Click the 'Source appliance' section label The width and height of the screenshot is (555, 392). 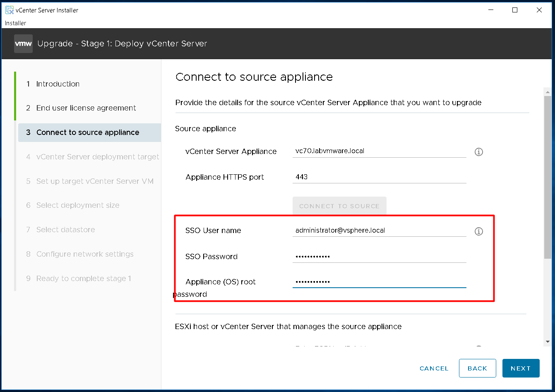pos(206,129)
